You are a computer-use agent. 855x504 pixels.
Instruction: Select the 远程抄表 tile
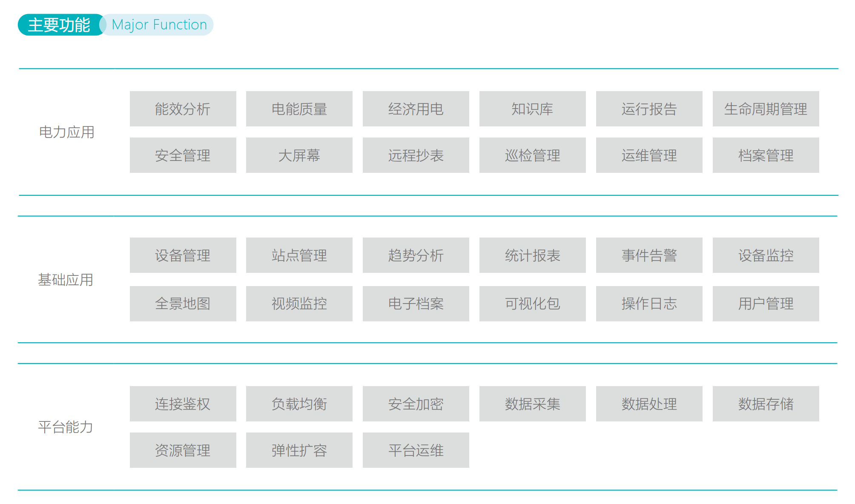[x=416, y=155]
